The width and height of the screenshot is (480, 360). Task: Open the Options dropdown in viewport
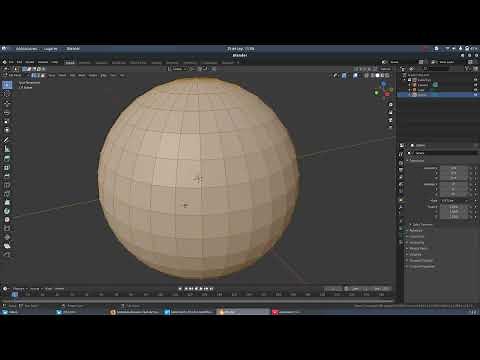pos(386,69)
